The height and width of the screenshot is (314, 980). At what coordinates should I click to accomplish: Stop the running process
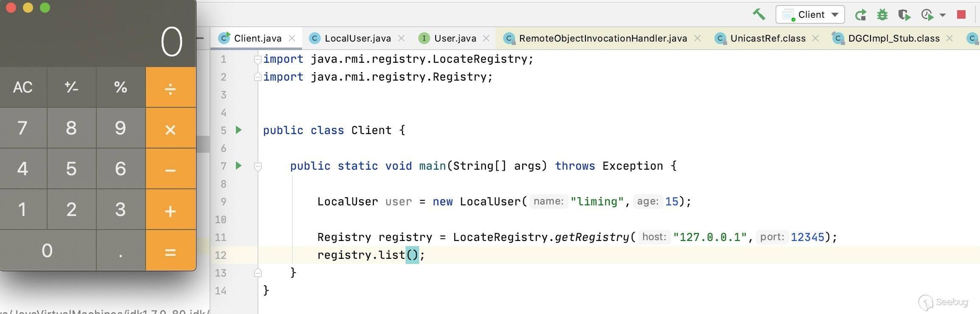pyautogui.click(x=961, y=14)
